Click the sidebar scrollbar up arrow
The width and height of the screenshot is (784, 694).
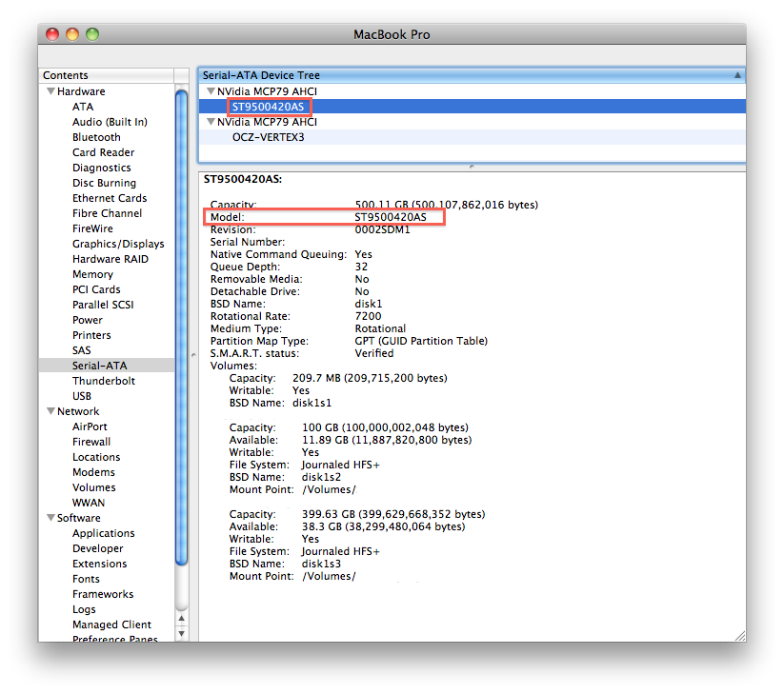[182, 619]
